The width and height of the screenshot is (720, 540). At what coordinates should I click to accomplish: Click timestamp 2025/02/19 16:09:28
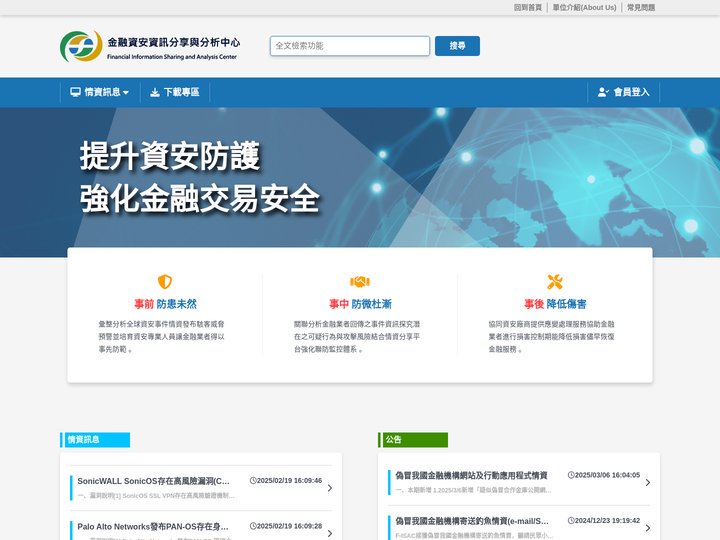pos(289,526)
